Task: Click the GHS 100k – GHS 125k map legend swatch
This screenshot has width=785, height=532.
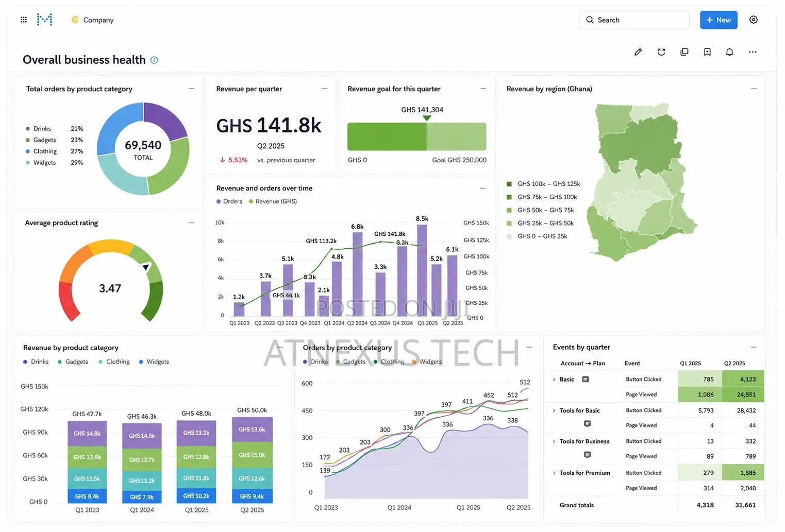Action: (x=509, y=184)
